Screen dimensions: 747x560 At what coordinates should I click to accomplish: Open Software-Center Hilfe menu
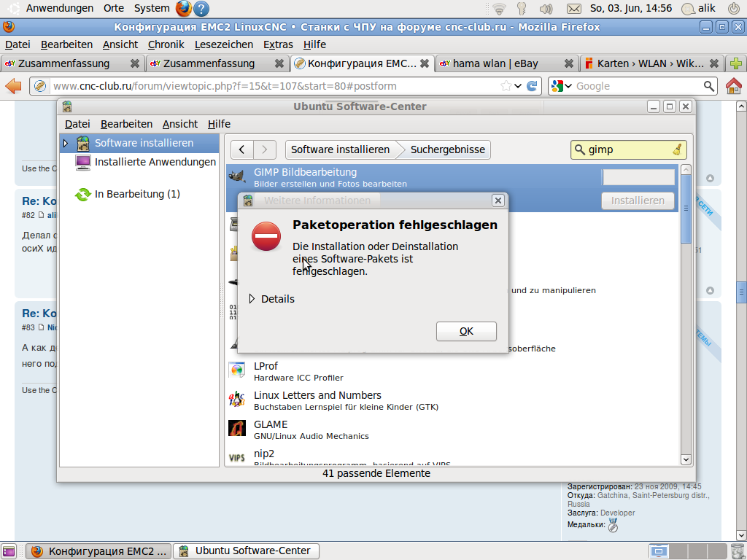(219, 124)
